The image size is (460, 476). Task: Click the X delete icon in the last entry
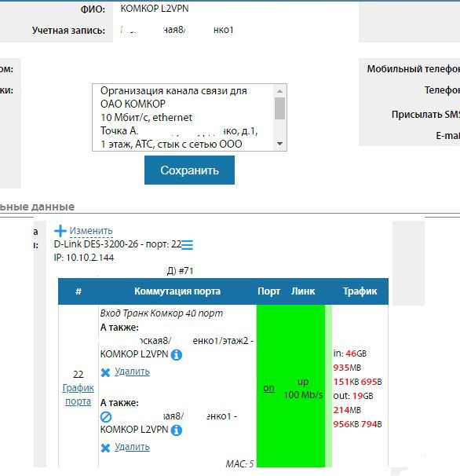pos(105,448)
